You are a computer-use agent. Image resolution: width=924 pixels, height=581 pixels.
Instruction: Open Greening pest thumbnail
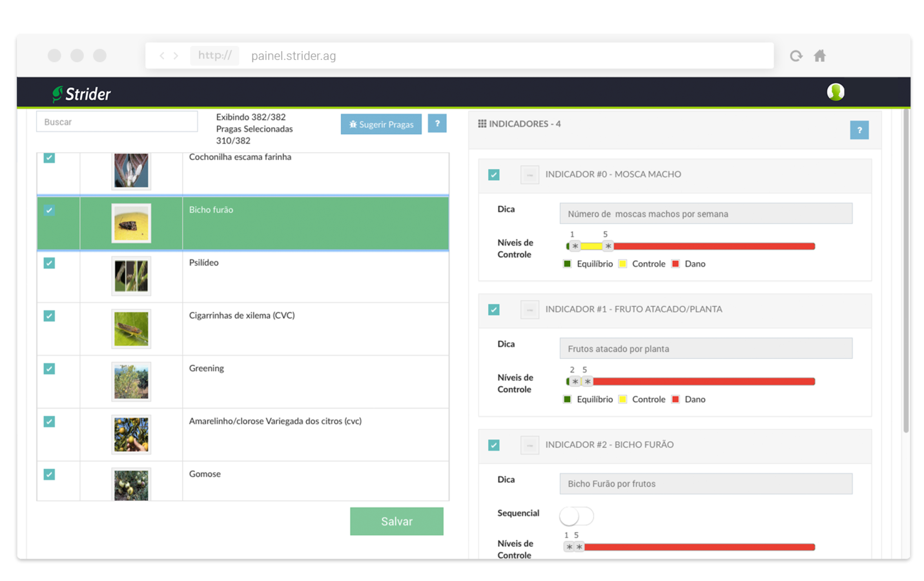(131, 382)
